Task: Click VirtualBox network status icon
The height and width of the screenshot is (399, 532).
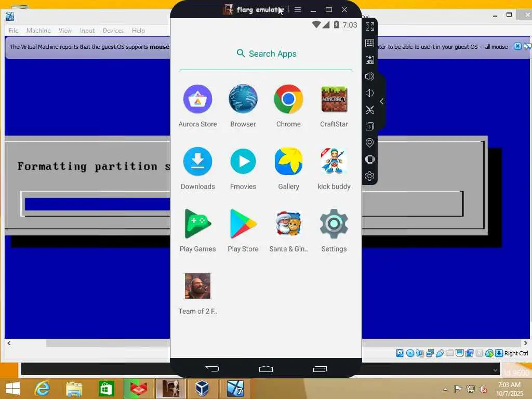Action: 430,353
